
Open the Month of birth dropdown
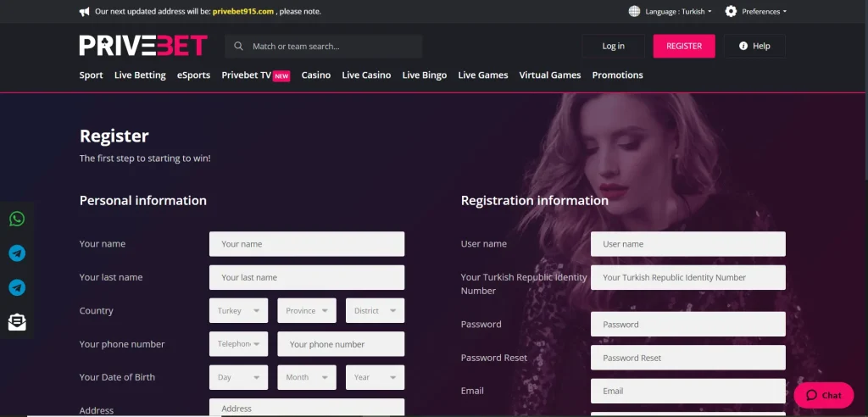[x=307, y=377]
